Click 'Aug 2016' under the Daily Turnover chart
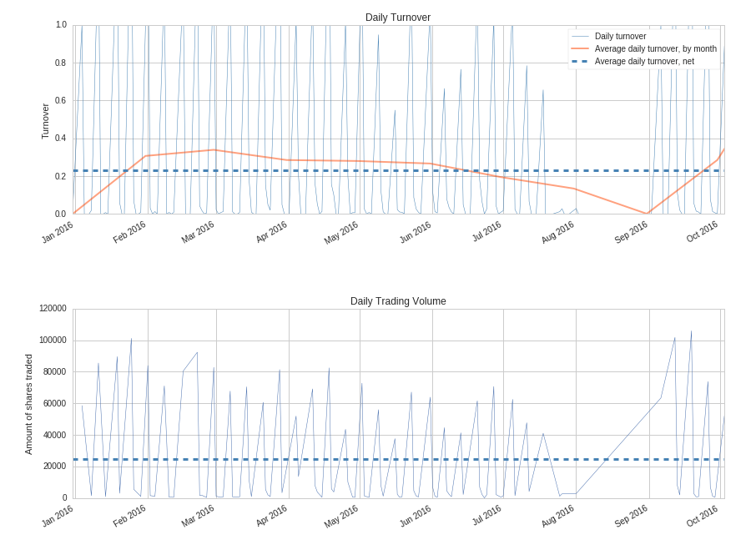Screen dimensions: 756x550 tap(558, 232)
